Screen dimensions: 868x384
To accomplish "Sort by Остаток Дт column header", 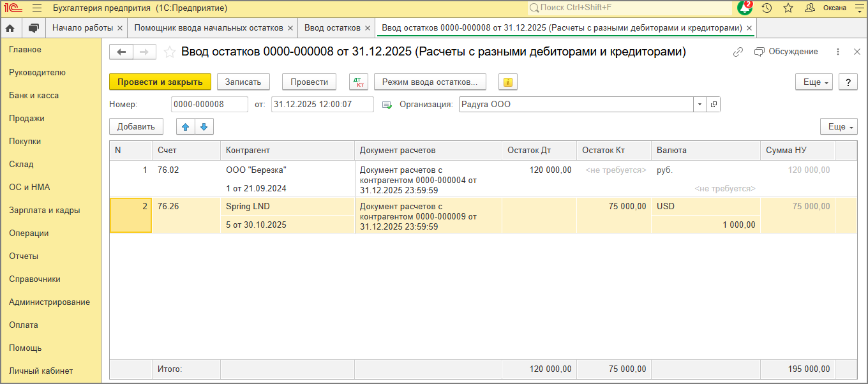I will click(x=539, y=151).
